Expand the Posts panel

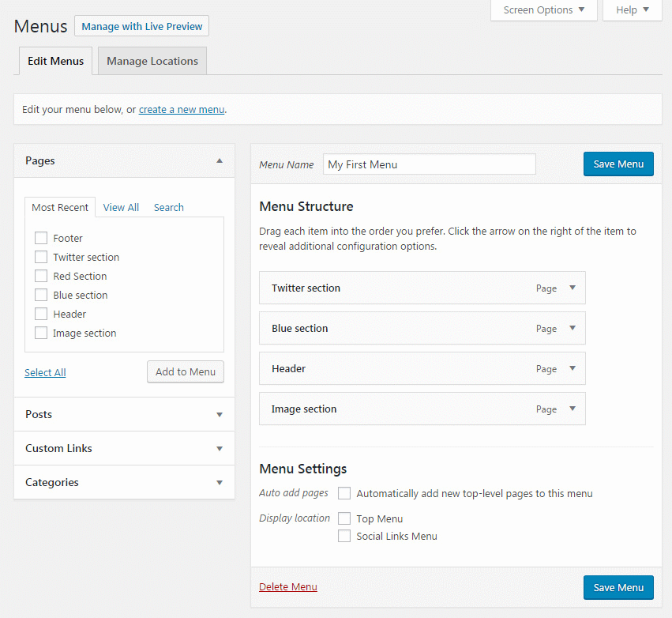pyautogui.click(x=220, y=413)
